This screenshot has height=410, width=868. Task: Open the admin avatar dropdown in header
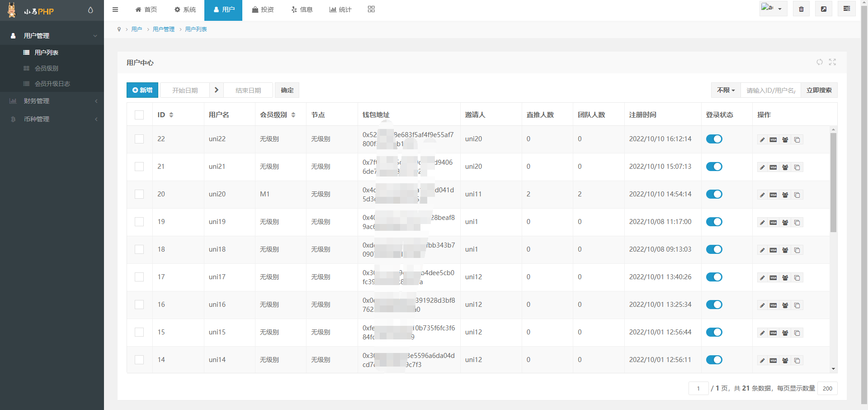point(773,9)
